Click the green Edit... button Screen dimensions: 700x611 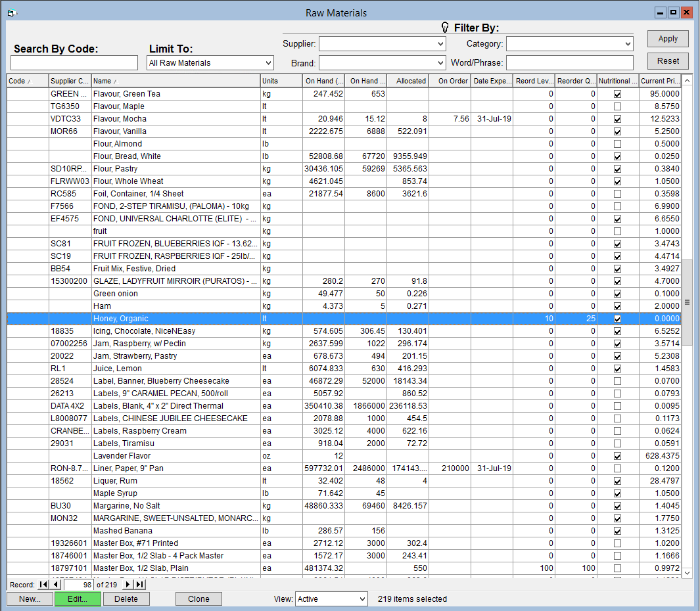click(78, 599)
